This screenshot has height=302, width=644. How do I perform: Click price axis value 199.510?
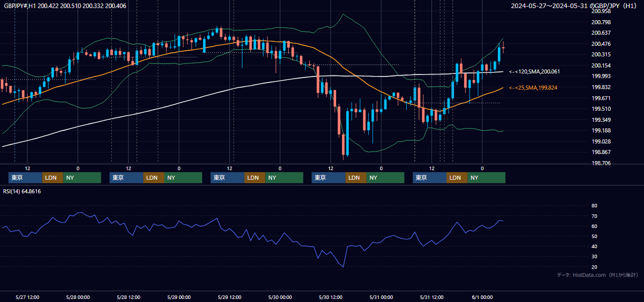point(601,109)
